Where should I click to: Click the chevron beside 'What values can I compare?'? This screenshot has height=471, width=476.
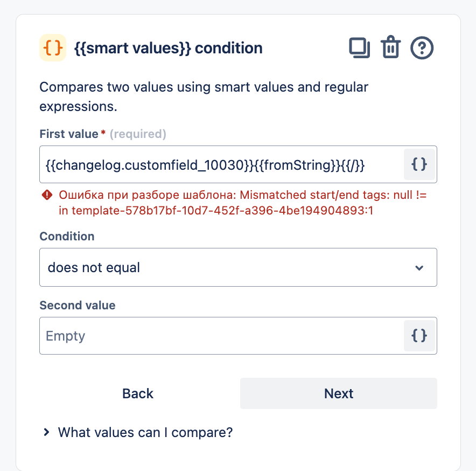pyautogui.click(x=47, y=432)
